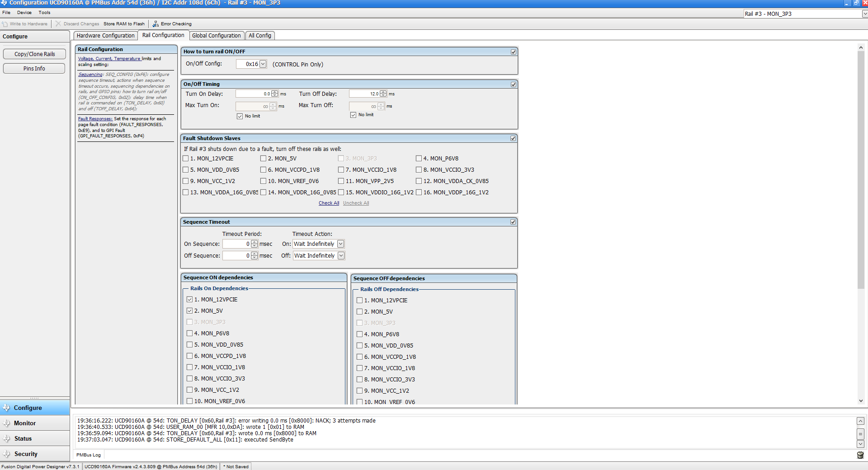Open the File menu
The height and width of the screenshot is (470, 868).
(6, 13)
